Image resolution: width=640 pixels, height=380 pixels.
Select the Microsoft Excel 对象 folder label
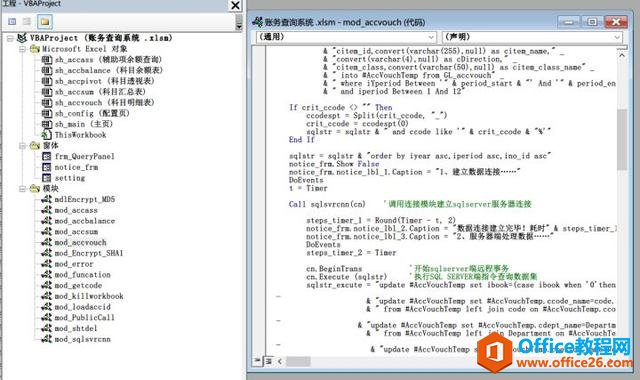(84, 49)
